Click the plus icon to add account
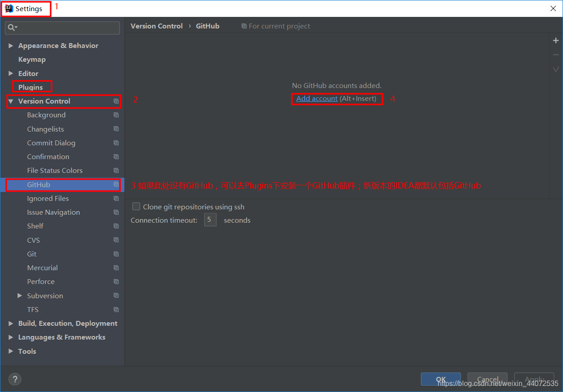This screenshot has width=563, height=392. (555, 41)
